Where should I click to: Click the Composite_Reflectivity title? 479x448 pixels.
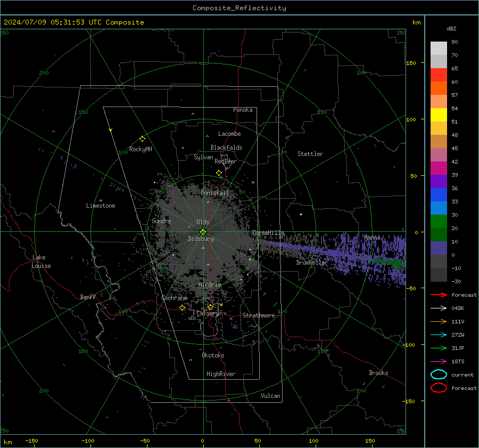click(240, 8)
